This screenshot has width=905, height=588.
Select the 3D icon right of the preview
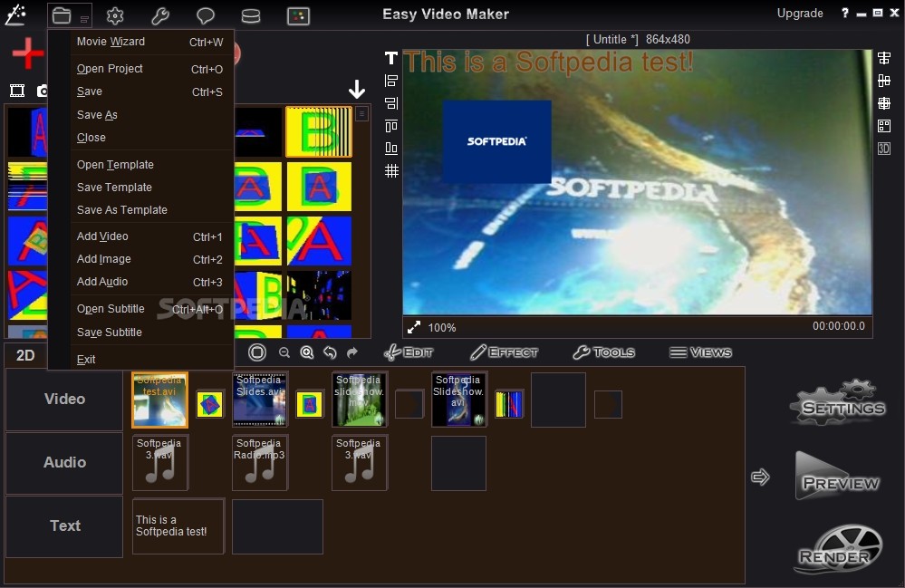tap(883, 148)
